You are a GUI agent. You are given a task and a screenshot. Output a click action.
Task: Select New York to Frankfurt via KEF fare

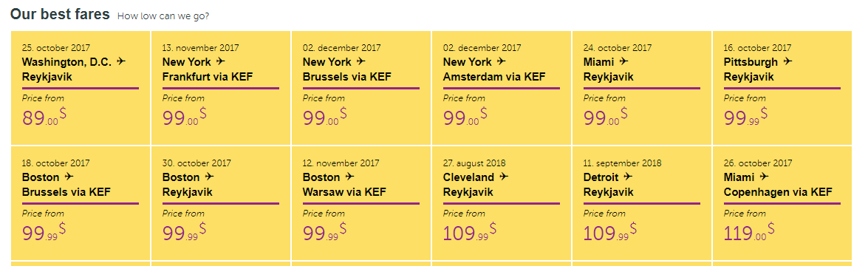pos(221,88)
